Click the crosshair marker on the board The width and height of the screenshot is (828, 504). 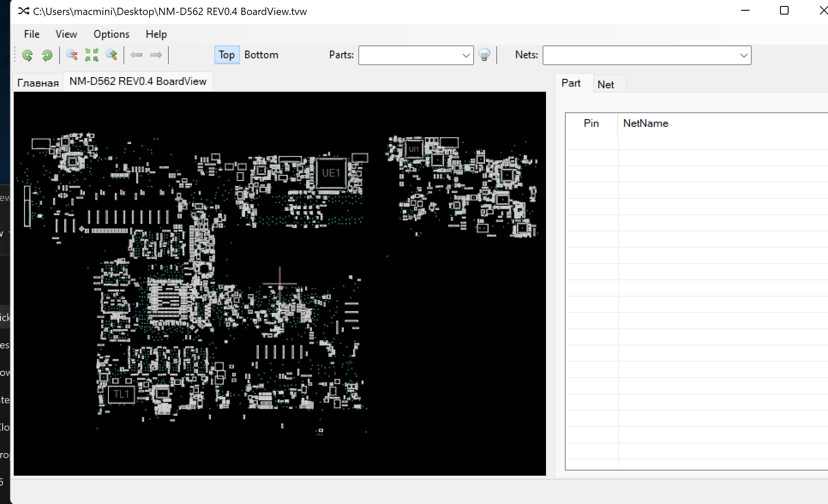point(280,283)
